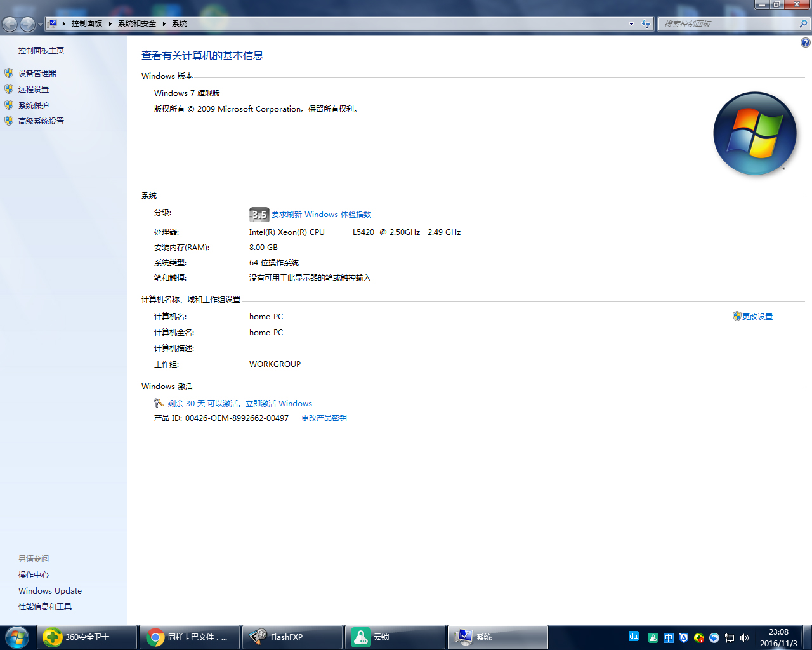Click 系统和安全 breadcrumb in address bar
812x650 pixels.
[137, 23]
